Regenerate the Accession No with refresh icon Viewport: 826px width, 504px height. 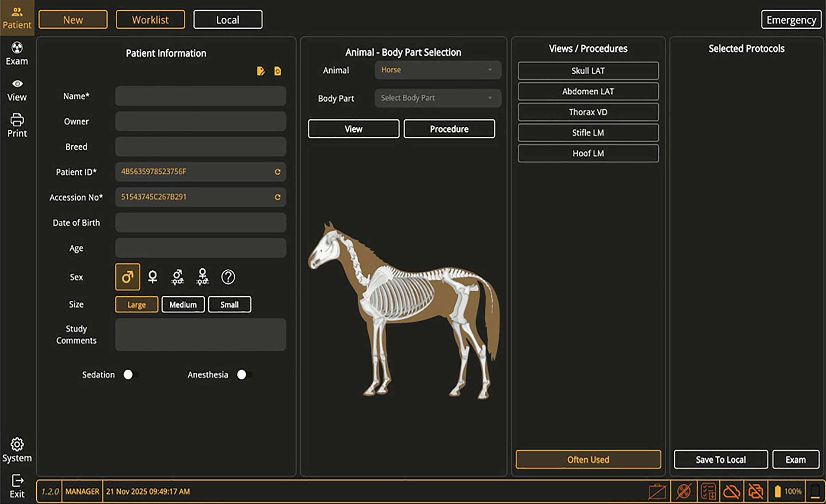pos(277,197)
